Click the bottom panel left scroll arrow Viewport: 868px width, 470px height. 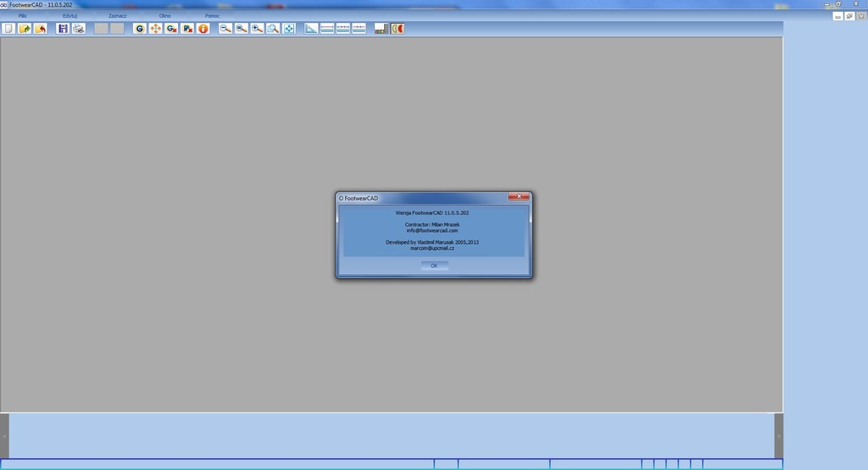tap(4, 436)
